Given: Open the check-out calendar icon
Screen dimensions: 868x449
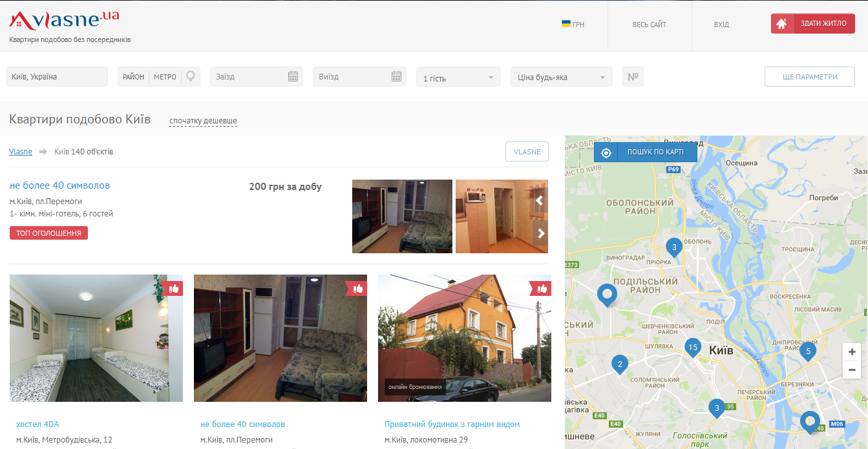Looking at the screenshot, I should [397, 76].
